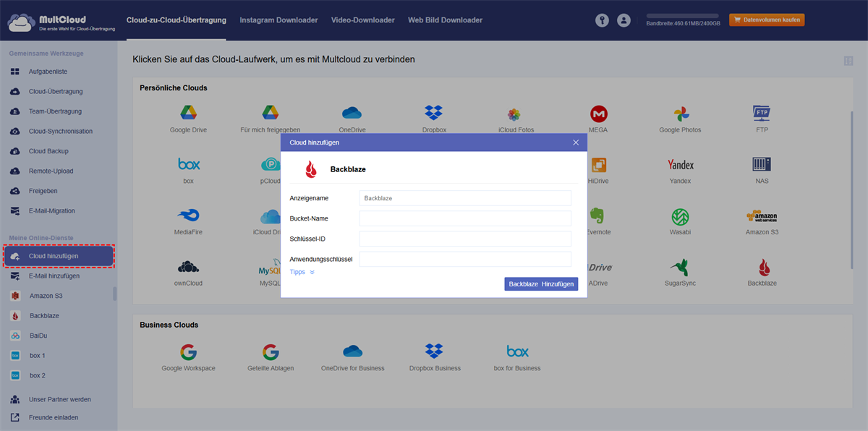Click Backblaze Hinzufügen button

pyautogui.click(x=541, y=284)
